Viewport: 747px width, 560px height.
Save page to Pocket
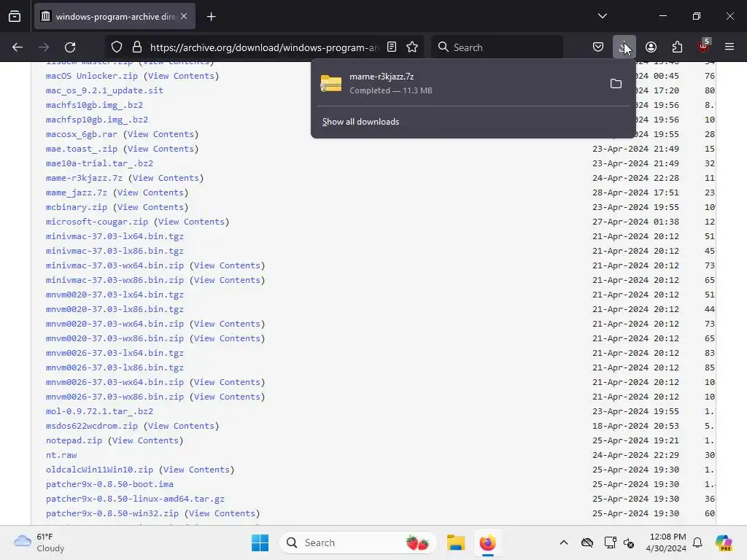[x=598, y=47]
